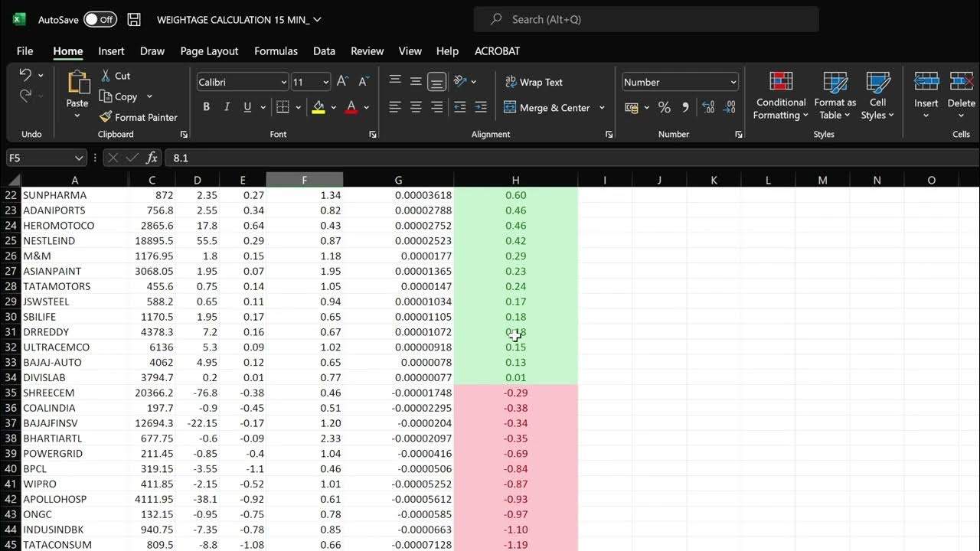Image resolution: width=980 pixels, height=551 pixels.
Task: Toggle Top Align
Action: pyautogui.click(x=395, y=81)
